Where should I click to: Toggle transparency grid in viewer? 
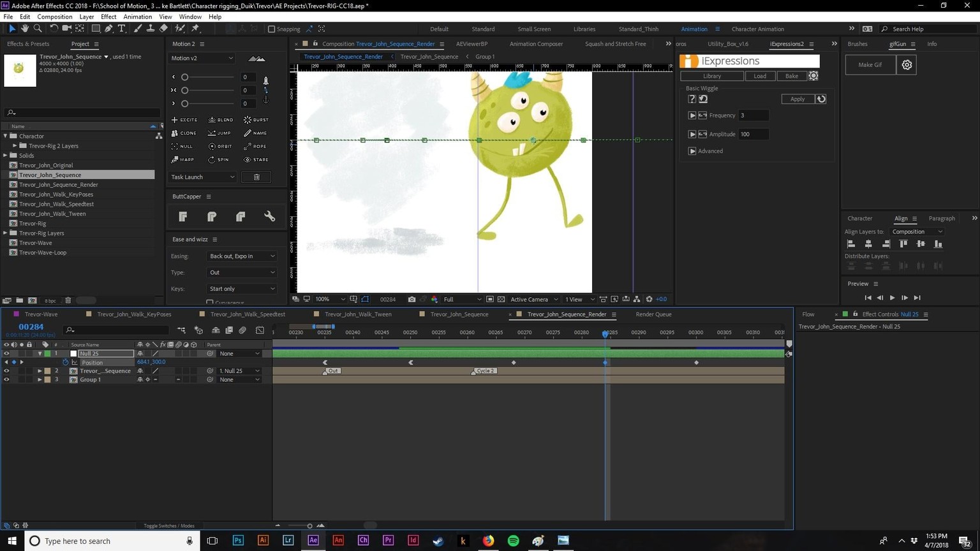501,299
